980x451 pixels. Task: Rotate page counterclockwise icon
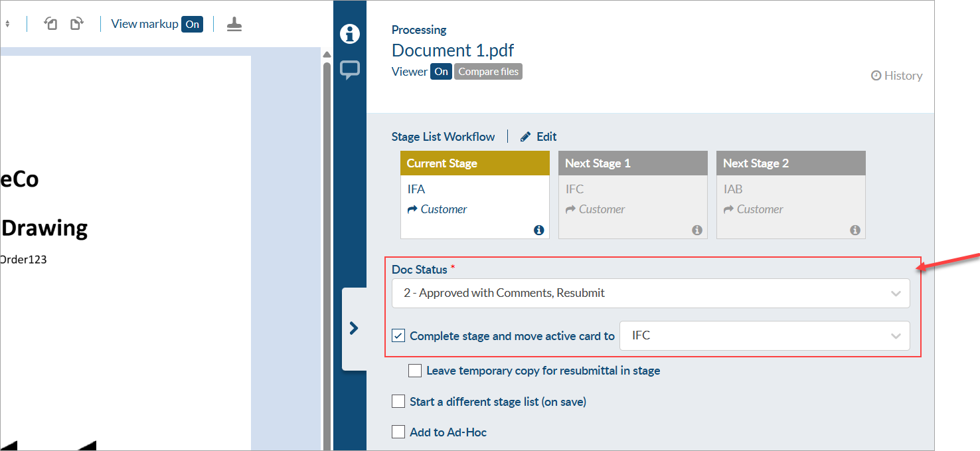[50, 24]
